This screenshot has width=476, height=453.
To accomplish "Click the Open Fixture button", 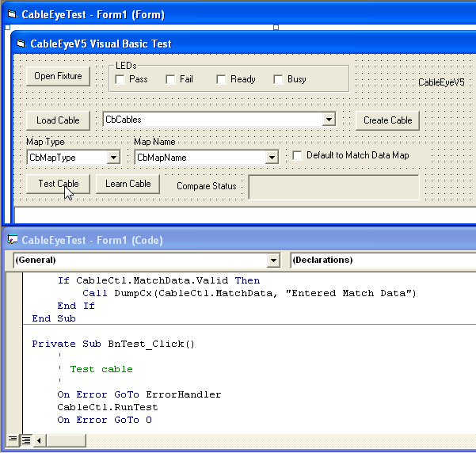I will click(58, 76).
